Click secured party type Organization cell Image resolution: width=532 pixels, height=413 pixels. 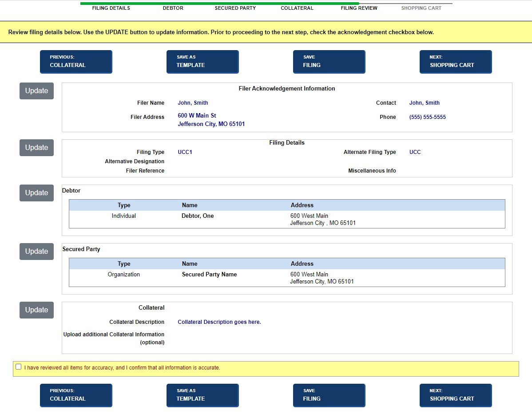pos(123,275)
